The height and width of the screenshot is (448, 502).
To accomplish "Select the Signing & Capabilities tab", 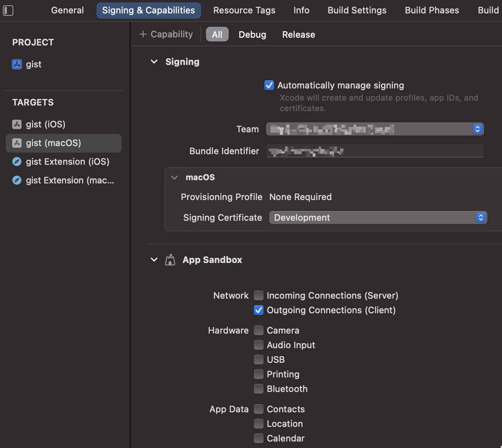I will 148,11.
